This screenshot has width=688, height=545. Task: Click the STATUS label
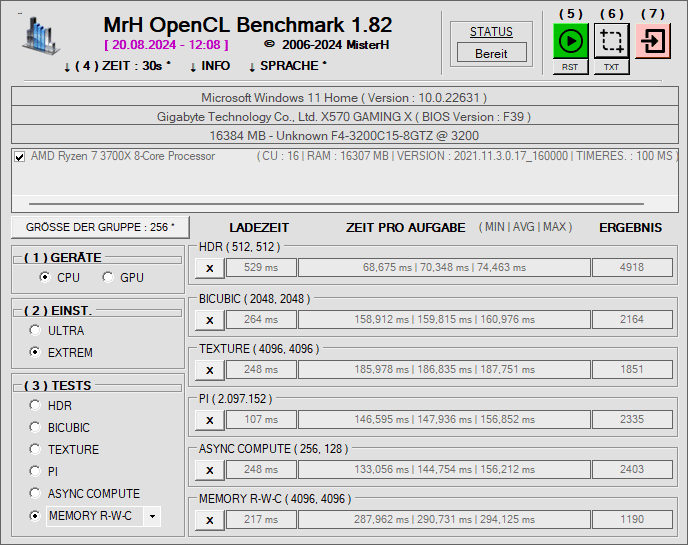pos(491,32)
